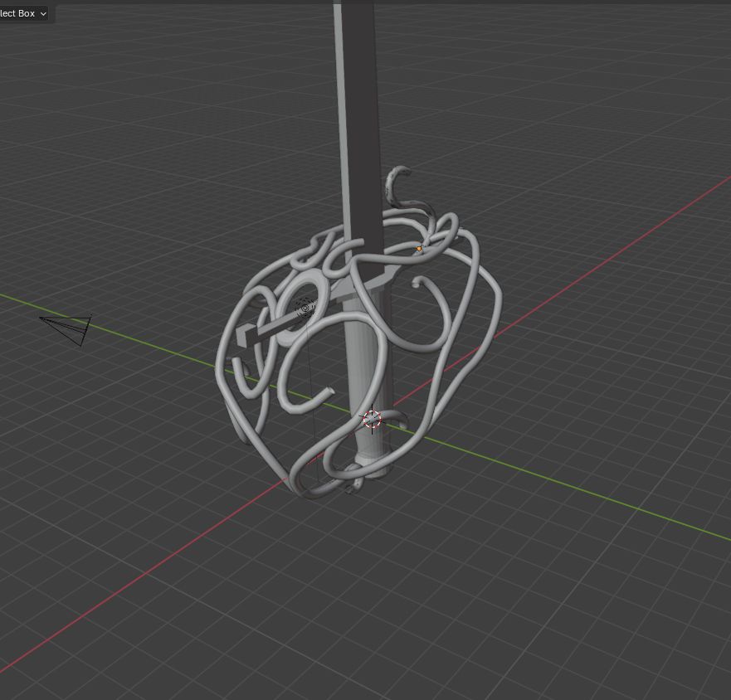This screenshot has width=731, height=700.
Task: Click the red-white 3D cursor crosshair
Action: [372, 420]
